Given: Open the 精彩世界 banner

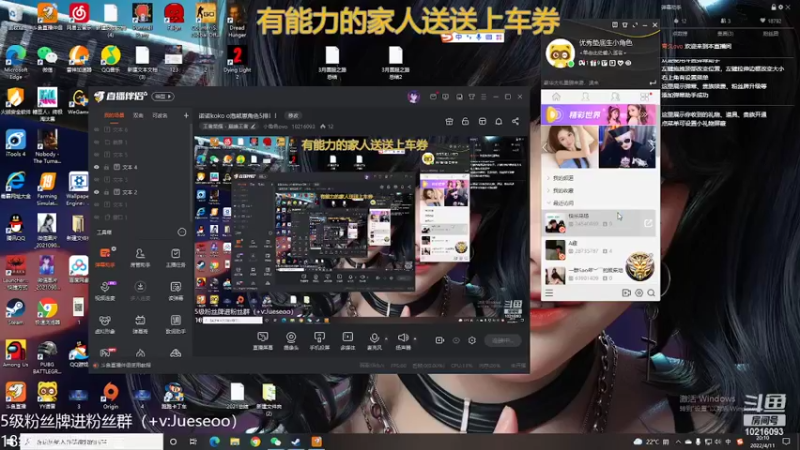Looking at the screenshot, I should 599,115.
